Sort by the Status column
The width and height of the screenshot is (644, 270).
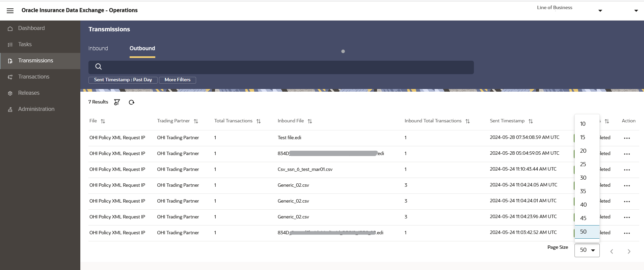pyautogui.click(x=607, y=121)
